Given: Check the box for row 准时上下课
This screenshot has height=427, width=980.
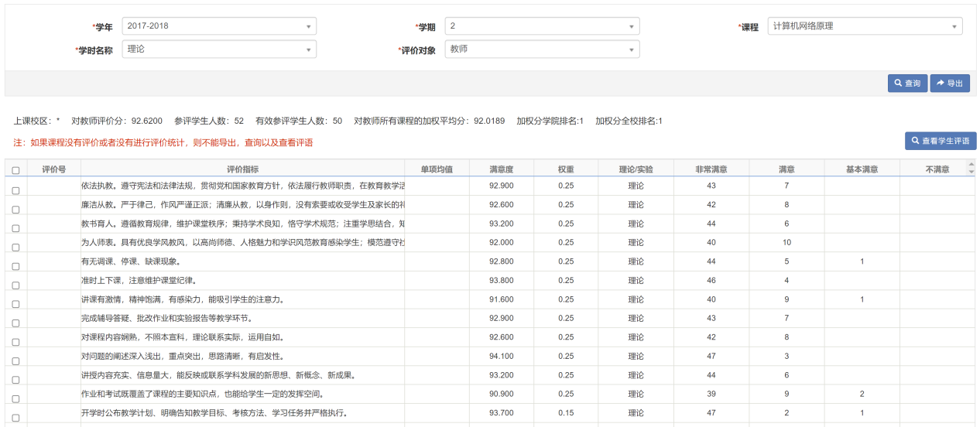Looking at the screenshot, I should [15, 285].
